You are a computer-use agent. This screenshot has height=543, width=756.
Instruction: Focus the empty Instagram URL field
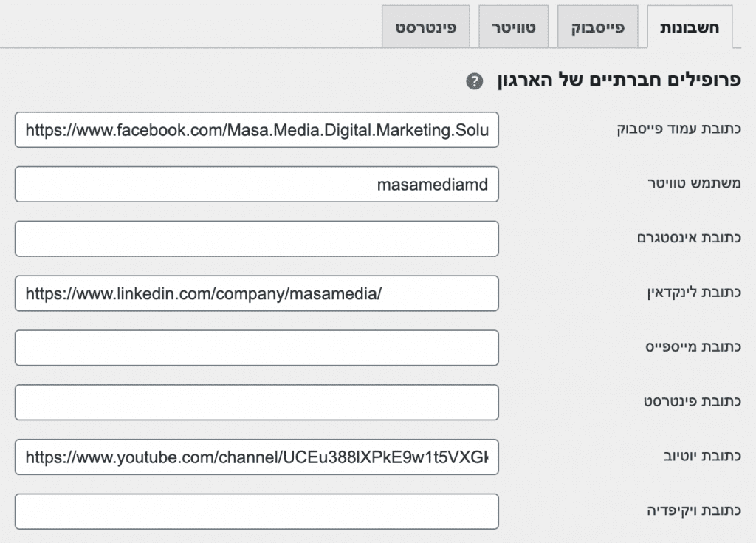click(256, 239)
